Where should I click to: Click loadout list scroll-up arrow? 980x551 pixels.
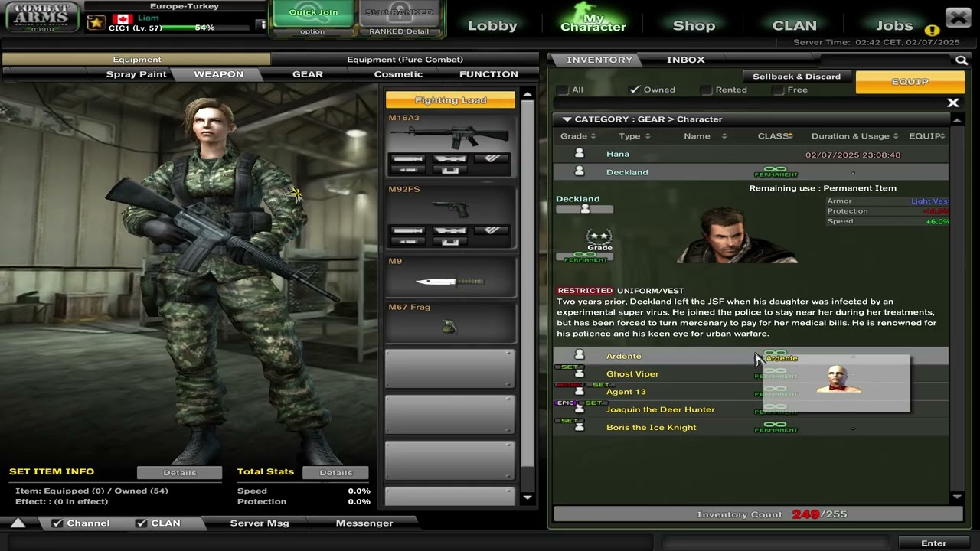tap(527, 94)
